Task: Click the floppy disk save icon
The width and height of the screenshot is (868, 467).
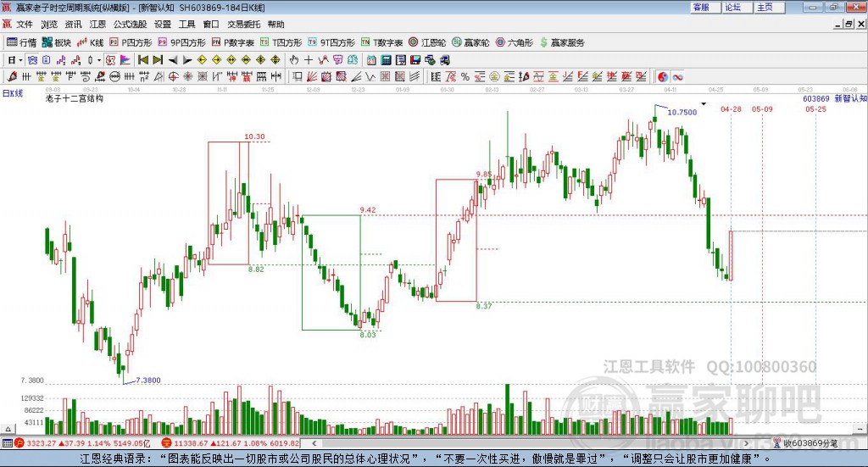Action: click(x=415, y=60)
